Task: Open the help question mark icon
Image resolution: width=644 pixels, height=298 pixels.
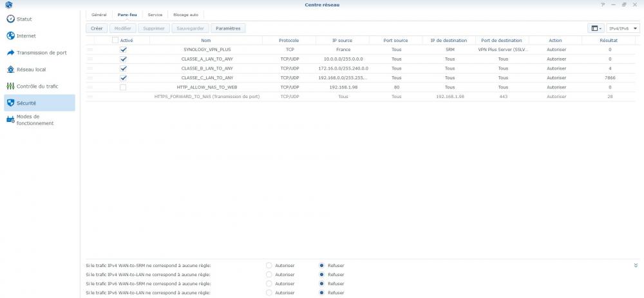Action: pos(603,5)
